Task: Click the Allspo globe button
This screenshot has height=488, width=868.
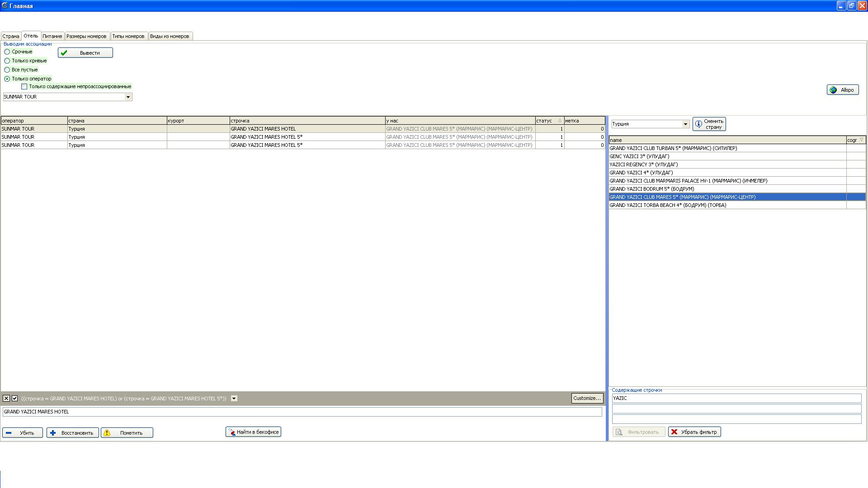Action: coord(842,90)
